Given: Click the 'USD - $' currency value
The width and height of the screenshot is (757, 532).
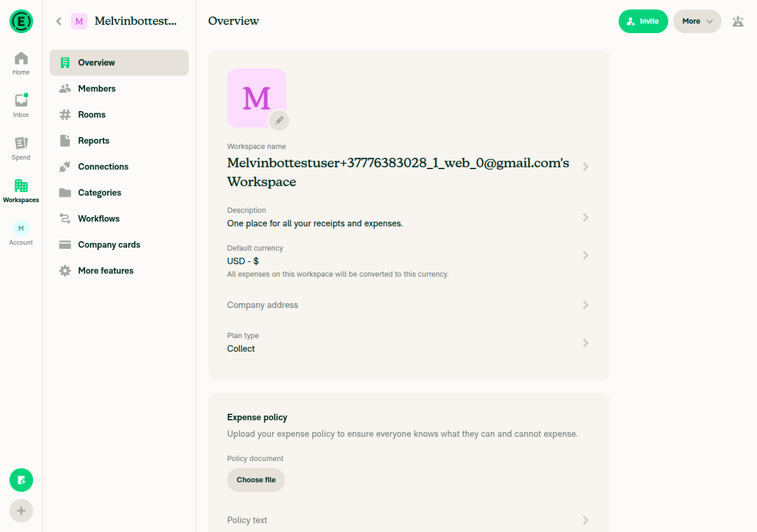Looking at the screenshot, I should [243, 261].
